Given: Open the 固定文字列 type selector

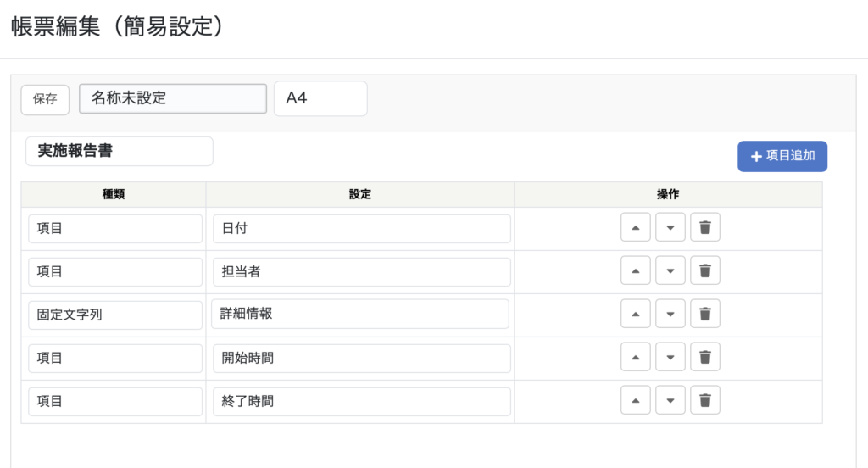Looking at the screenshot, I should [115, 314].
